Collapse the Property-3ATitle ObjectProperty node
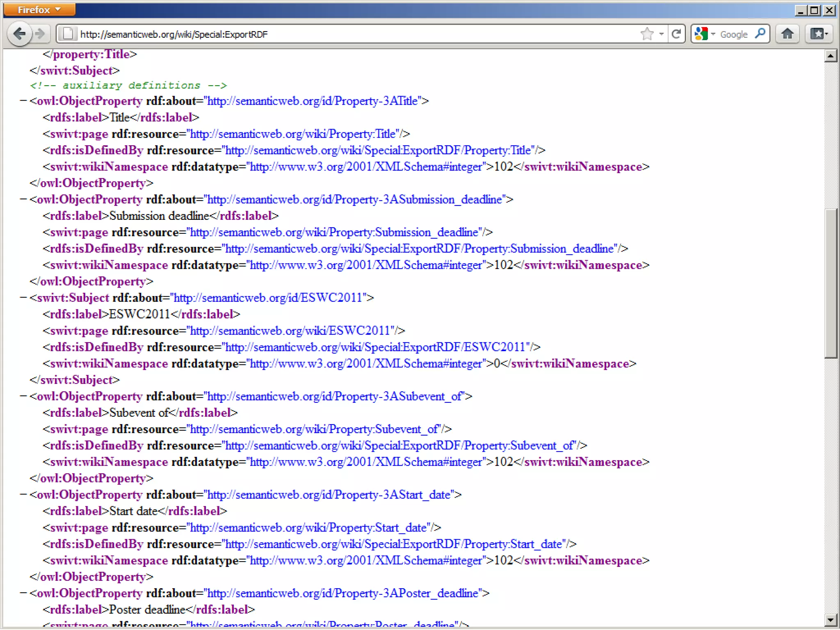Viewport: 840px width, 630px height. 23,101
